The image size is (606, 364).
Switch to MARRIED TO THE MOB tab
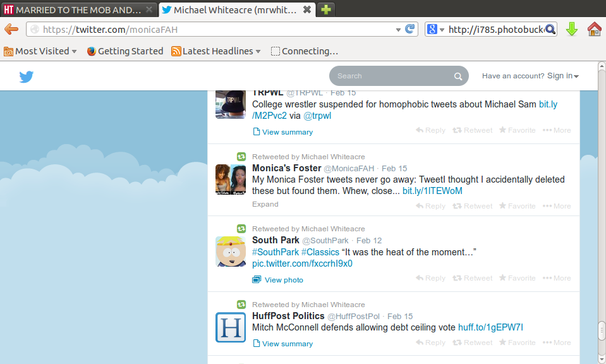tap(78, 9)
